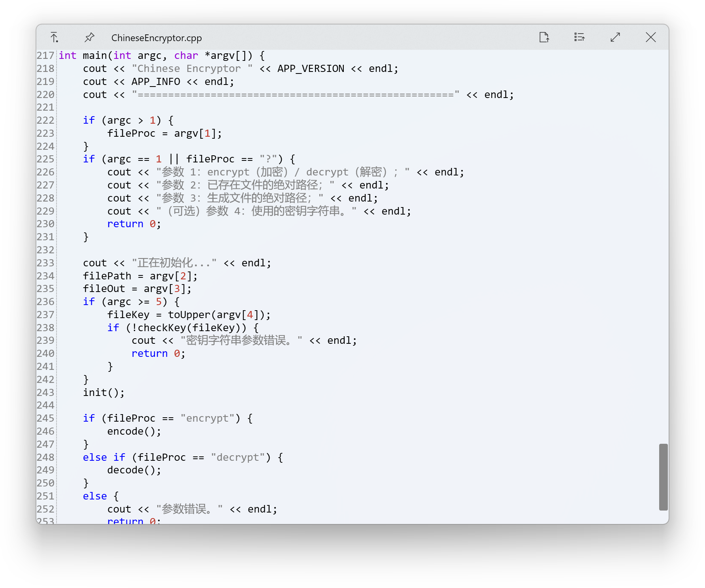
Task: Click the '!checkKey(fileKey)' condition line
Action: 183,328
